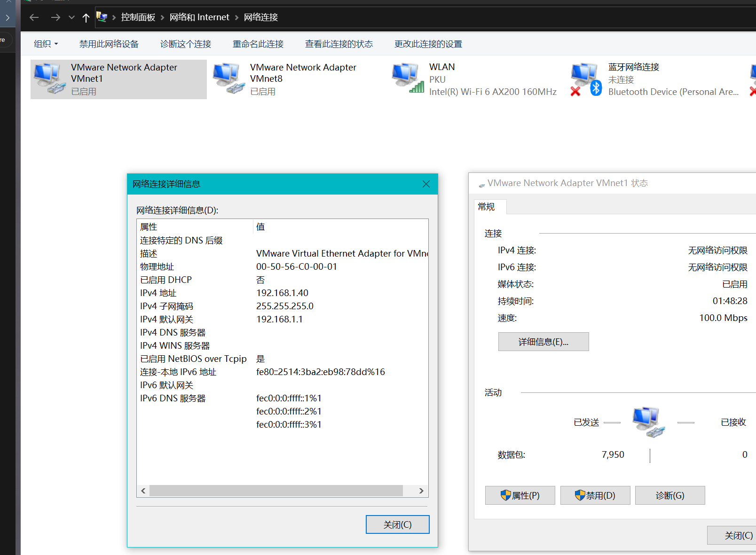Click 禁用此网络设备 in toolbar

(x=109, y=44)
